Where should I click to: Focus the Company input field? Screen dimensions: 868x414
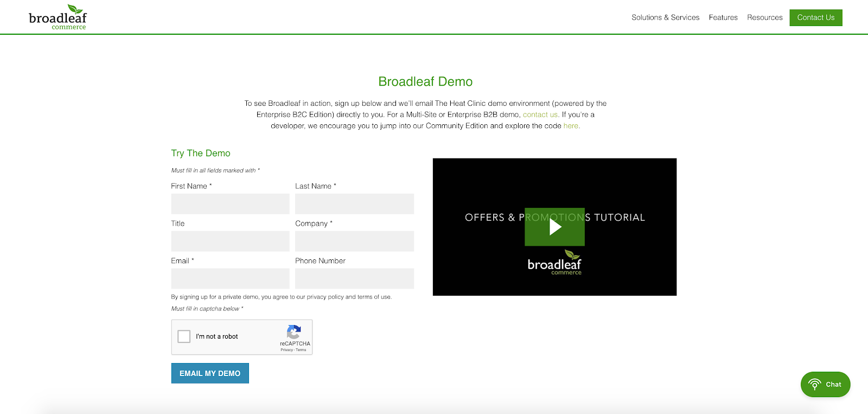tap(354, 241)
